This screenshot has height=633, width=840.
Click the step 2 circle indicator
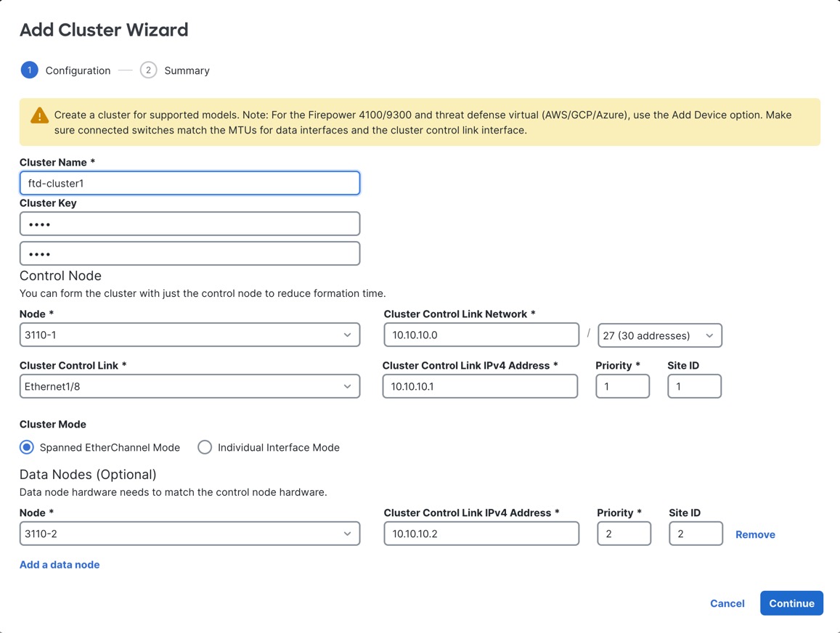point(147,70)
